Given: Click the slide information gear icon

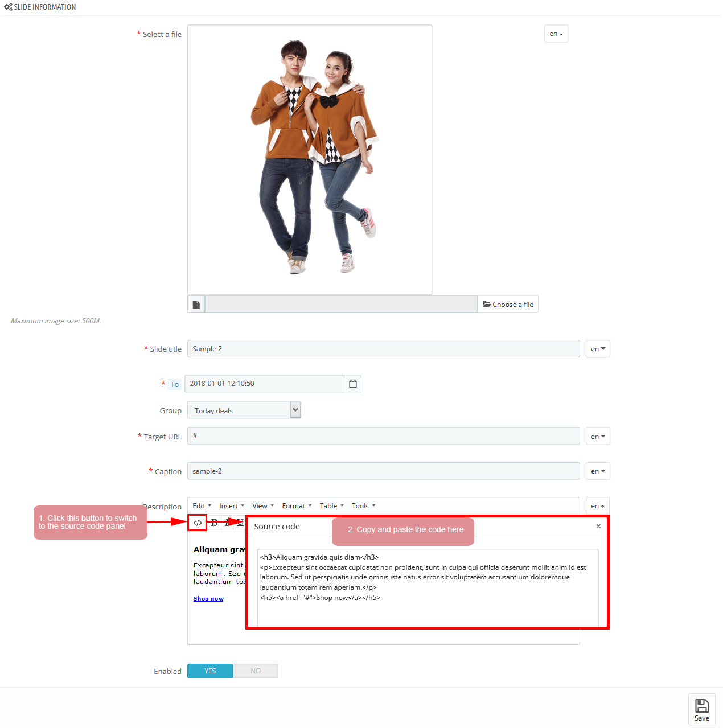Looking at the screenshot, I should coord(8,7).
